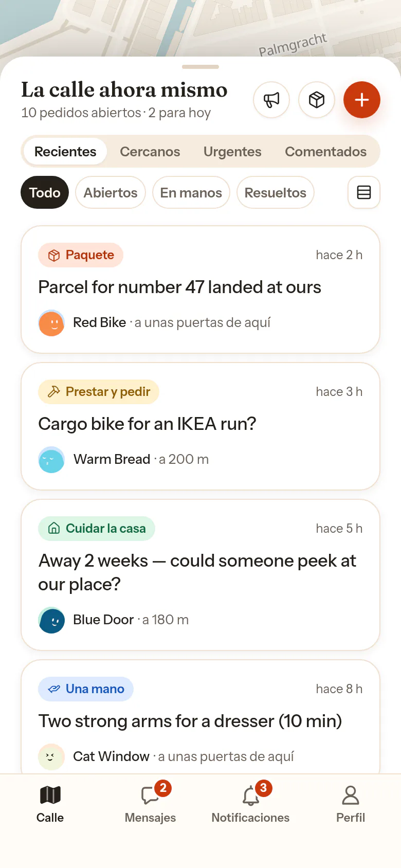Viewport: 401px width, 868px height.
Task: Tap the megaphone announcement icon
Action: pyautogui.click(x=271, y=100)
